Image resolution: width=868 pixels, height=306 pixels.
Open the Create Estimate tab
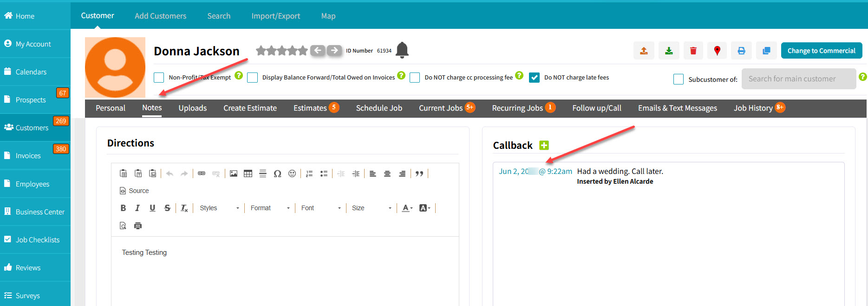pyautogui.click(x=250, y=108)
